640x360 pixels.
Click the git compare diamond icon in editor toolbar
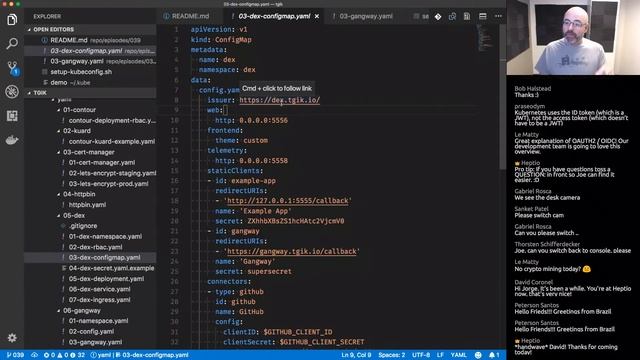[438, 16]
